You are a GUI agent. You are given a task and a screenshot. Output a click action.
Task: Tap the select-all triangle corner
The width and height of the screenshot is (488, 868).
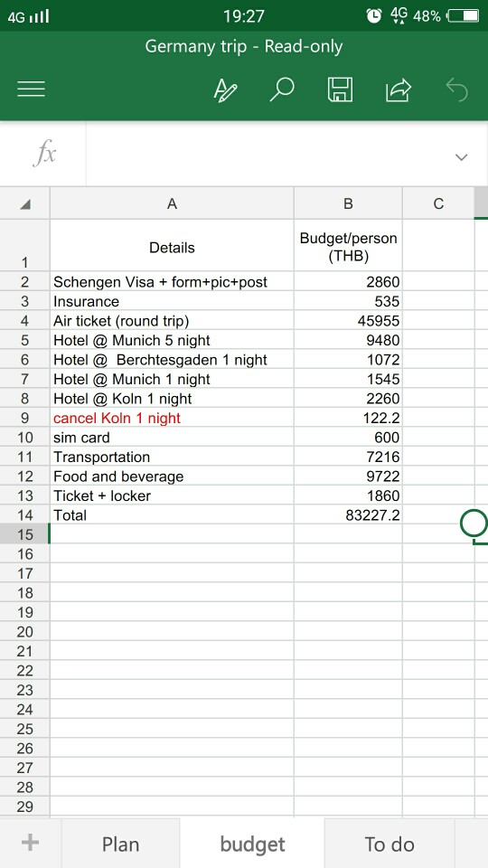click(25, 204)
